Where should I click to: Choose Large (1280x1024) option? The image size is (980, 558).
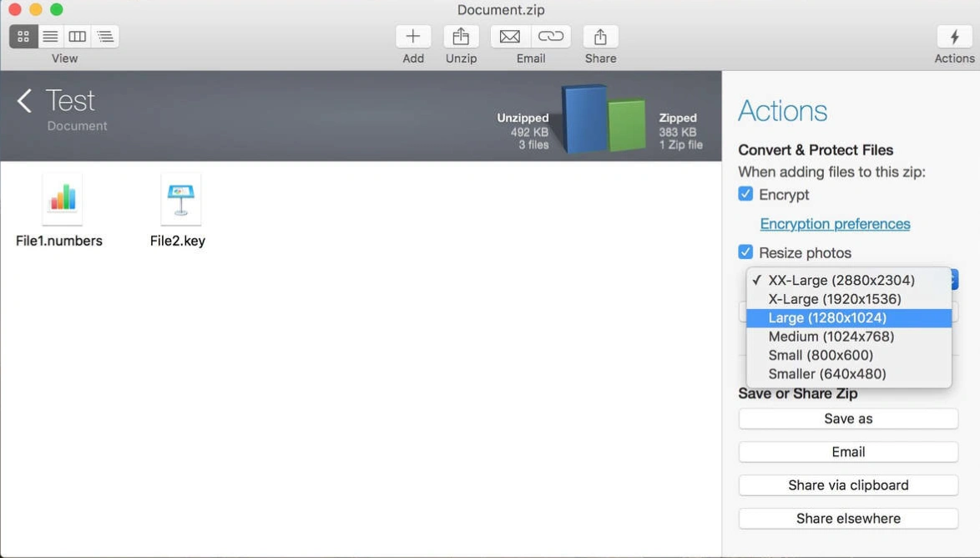(x=849, y=317)
